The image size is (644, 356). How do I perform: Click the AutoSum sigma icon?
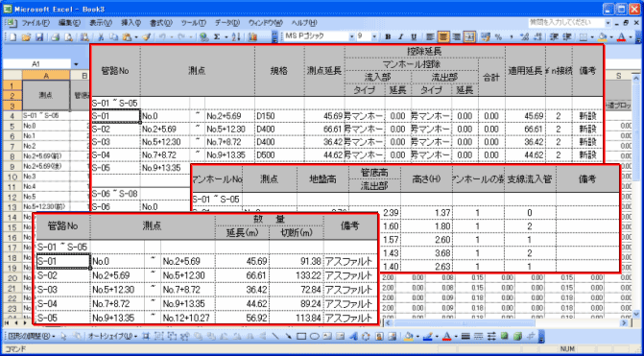pyautogui.click(x=217, y=37)
